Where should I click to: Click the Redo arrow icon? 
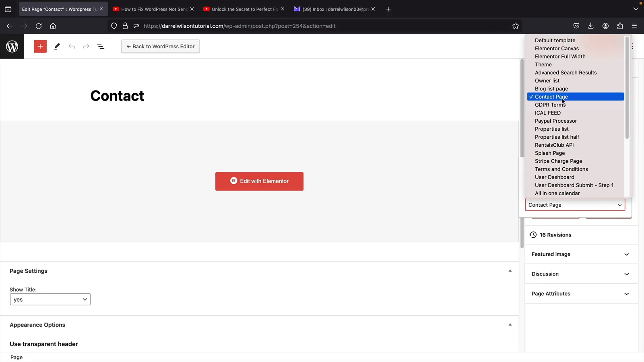pyautogui.click(x=86, y=46)
